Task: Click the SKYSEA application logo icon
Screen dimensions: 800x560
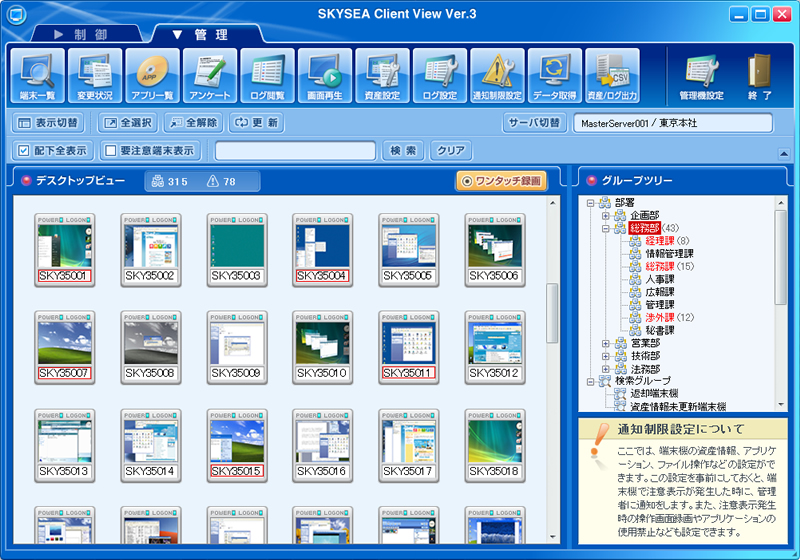Action: (16, 15)
